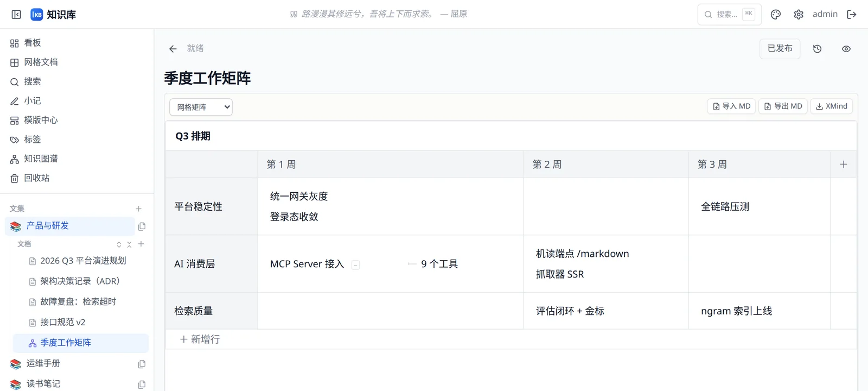Open document 2026 Q3 平台演进规划
The height and width of the screenshot is (391, 868).
point(83,261)
